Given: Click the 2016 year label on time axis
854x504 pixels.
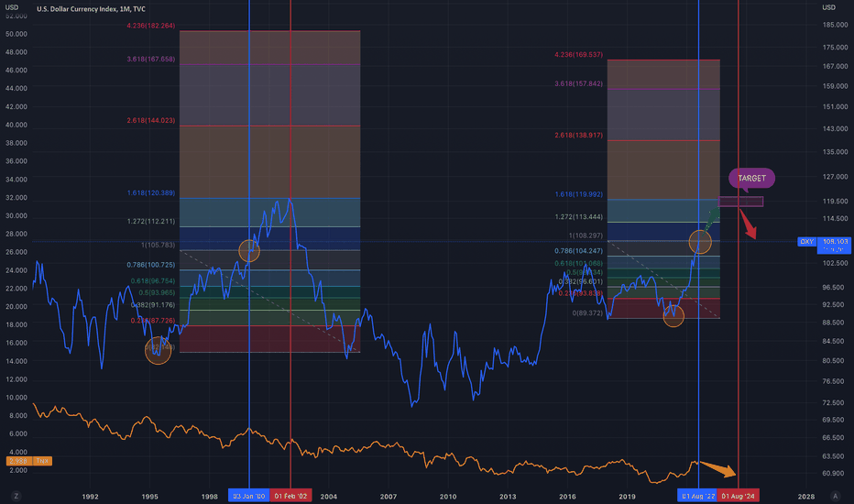Looking at the screenshot, I should (567, 497).
